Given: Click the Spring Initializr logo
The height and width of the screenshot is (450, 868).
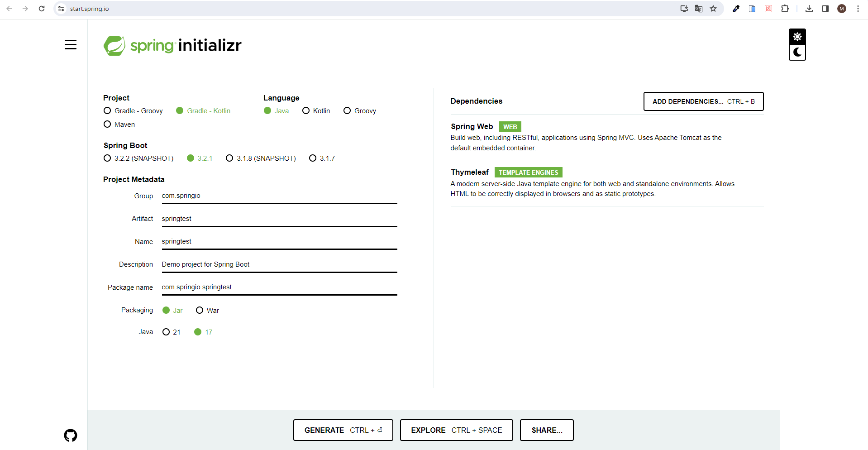Looking at the screenshot, I should (172, 46).
